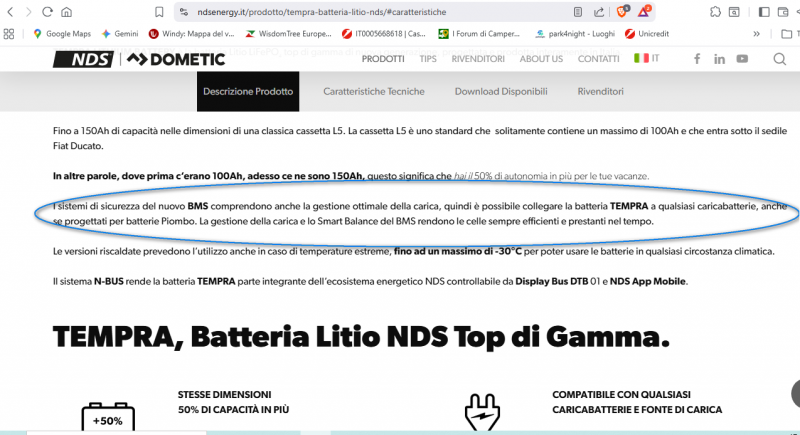Go to the browser home page icon
Viewport: 800px width, 435px height.
(x=66, y=12)
